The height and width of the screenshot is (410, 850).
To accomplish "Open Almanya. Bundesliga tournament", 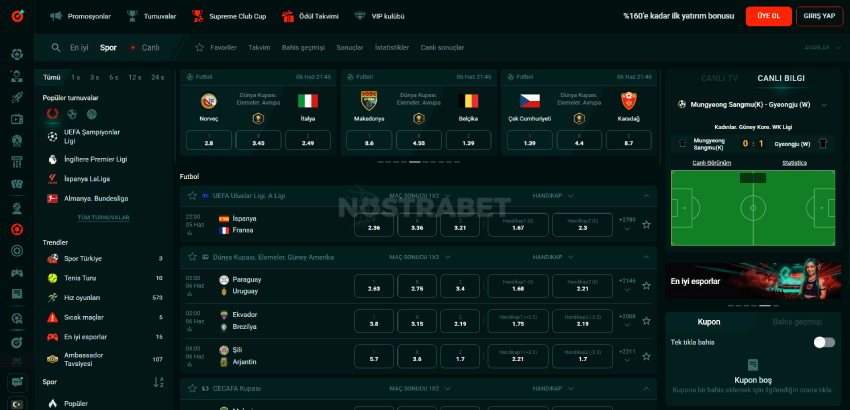I will point(95,198).
